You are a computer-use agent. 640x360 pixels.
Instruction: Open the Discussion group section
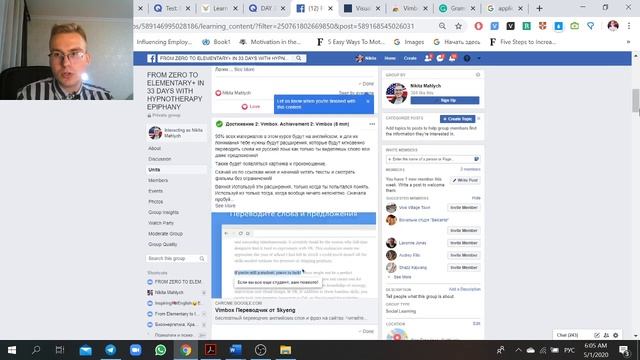pyautogui.click(x=160, y=159)
